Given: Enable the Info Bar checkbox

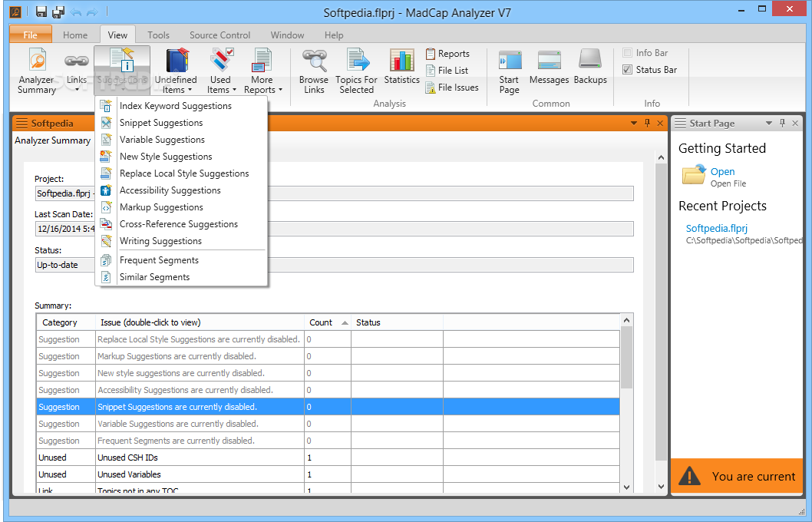Looking at the screenshot, I should click(628, 53).
